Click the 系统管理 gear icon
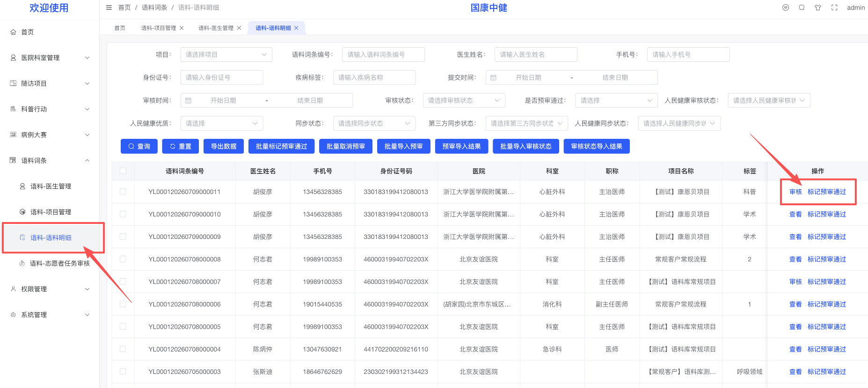 [x=13, y=315]
